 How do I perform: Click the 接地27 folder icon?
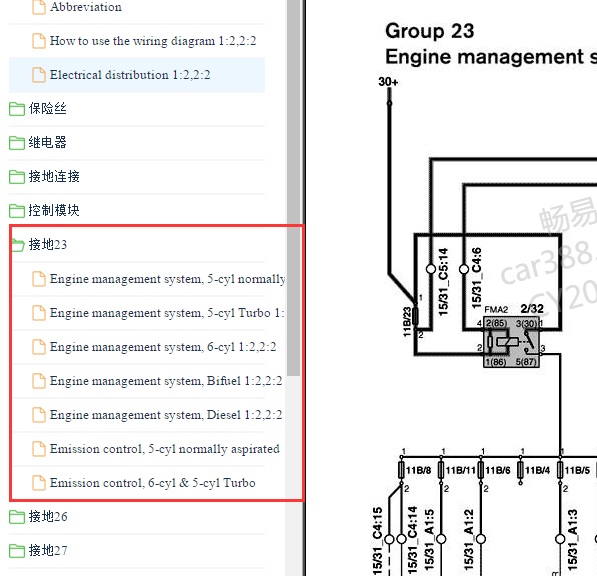[x=17, y=550]
